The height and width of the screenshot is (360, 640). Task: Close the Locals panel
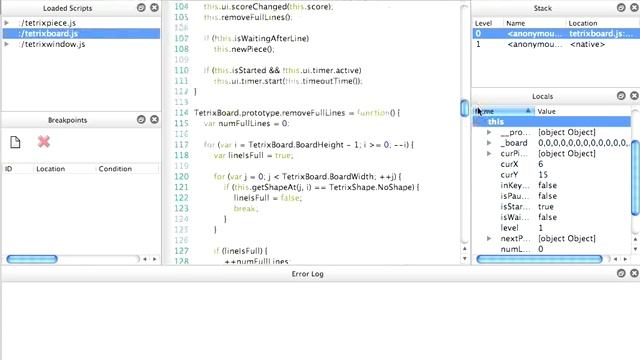634,96
